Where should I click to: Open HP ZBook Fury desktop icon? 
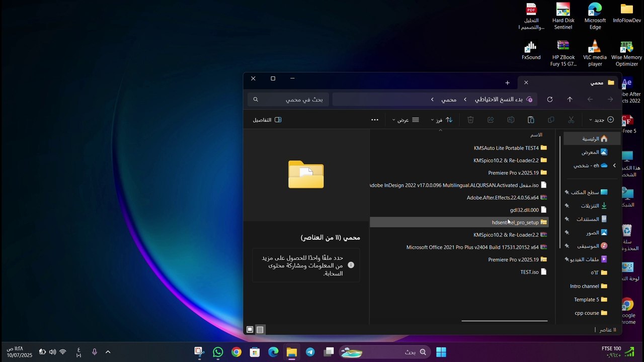tap(563, 53)
